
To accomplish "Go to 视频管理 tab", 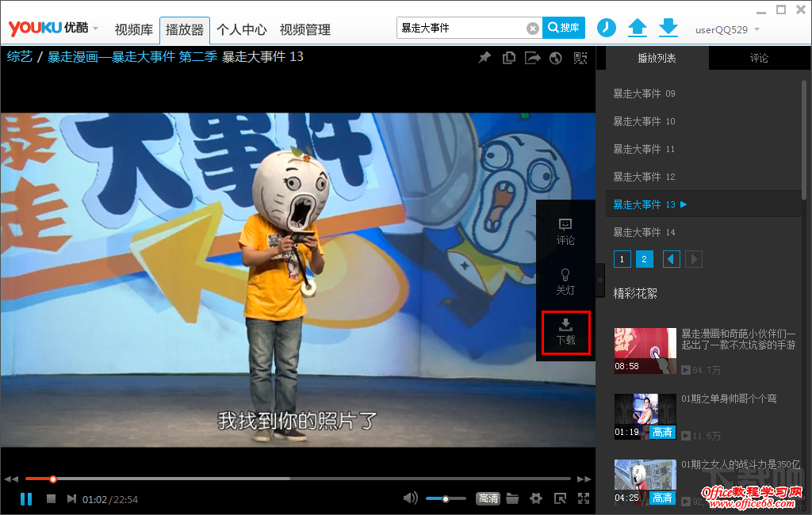I will 305,30.
